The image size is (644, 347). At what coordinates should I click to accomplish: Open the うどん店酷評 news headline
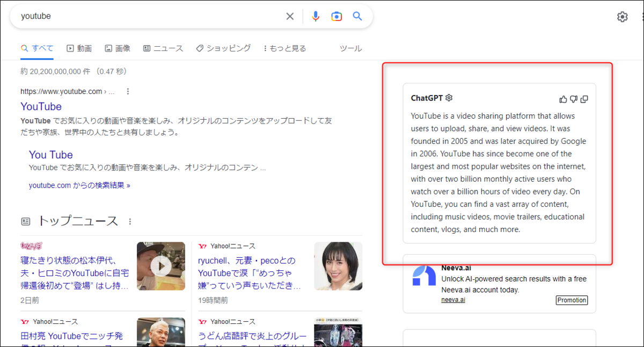(252, 341)
